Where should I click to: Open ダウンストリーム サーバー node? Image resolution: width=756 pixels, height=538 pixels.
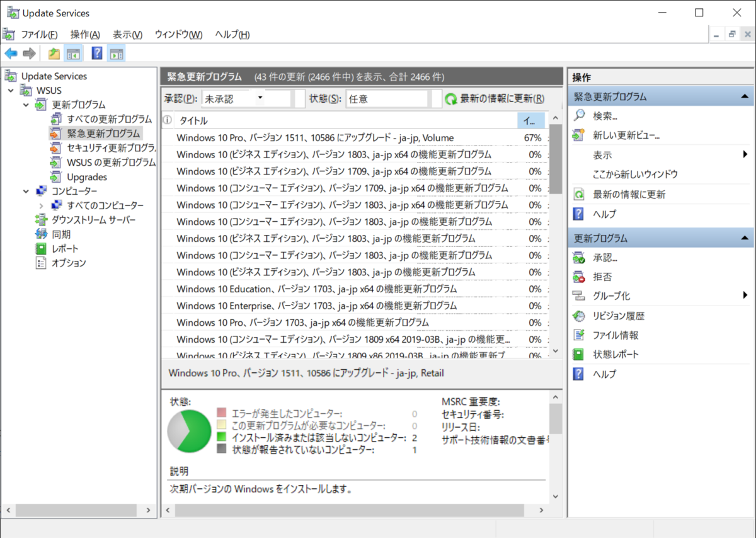tap(93, 220)
